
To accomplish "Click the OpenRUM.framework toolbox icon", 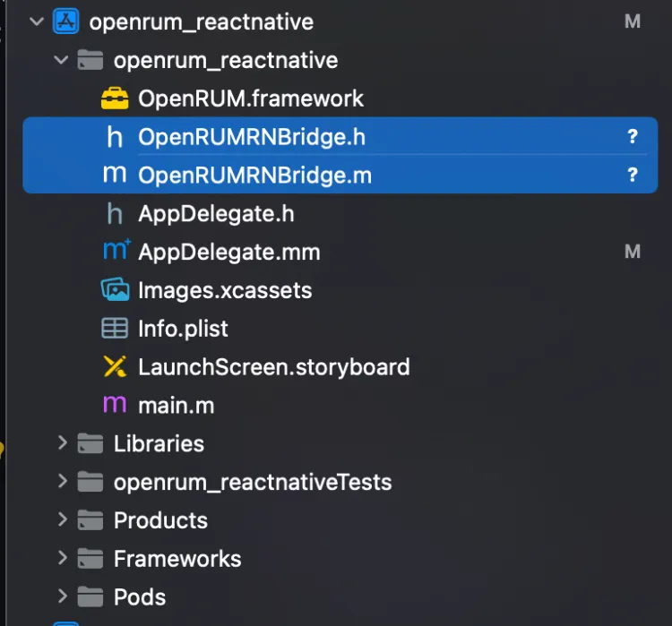I will pyautogui.click(x=115, y=99).
